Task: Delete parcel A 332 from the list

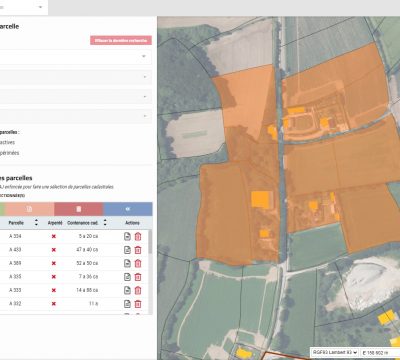Action: click(138, 304)
